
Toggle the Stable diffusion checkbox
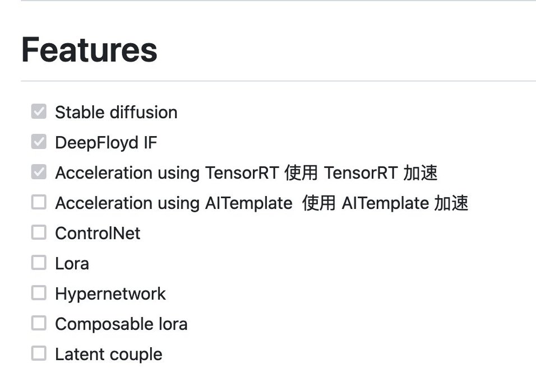point(39,112)
